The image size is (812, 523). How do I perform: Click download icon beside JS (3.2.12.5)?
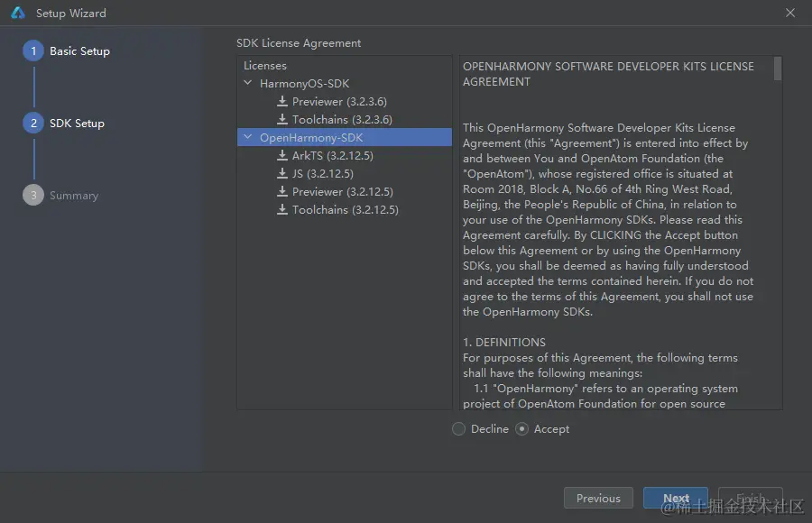click(282, 173)
